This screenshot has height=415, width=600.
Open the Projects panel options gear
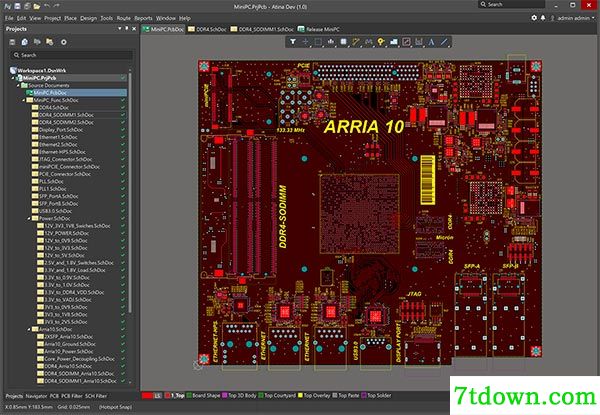pos(64,42)
